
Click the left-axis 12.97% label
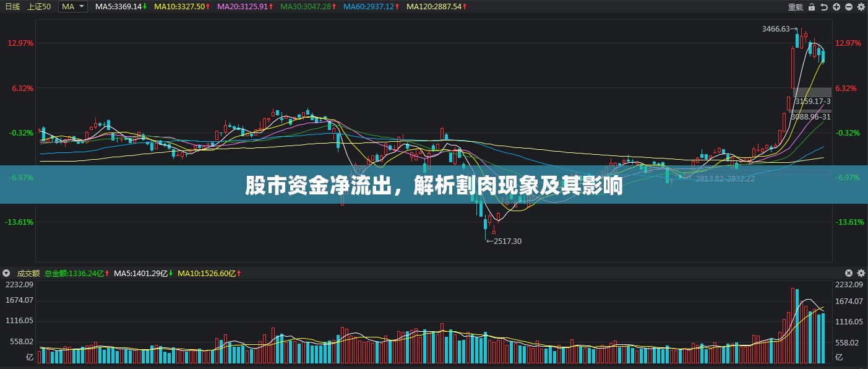point(20,43)
